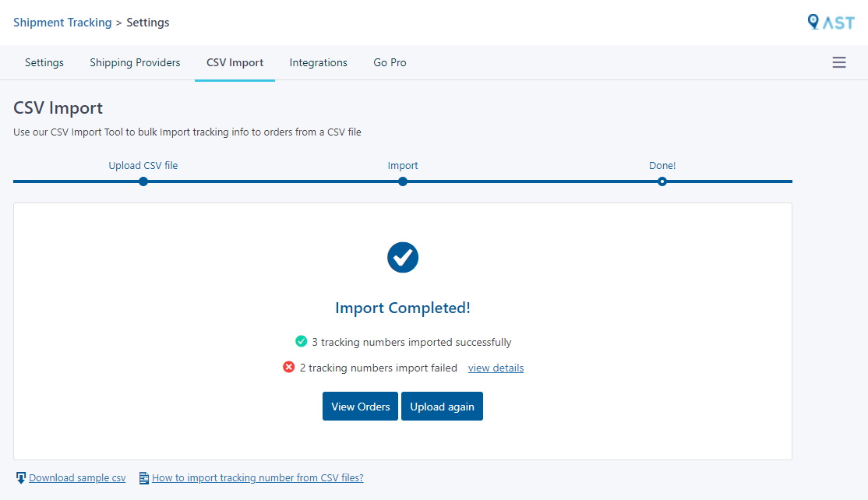868x500 pixels.
Task: Click the blue checkmark completion icon
Action: point(403,257)
